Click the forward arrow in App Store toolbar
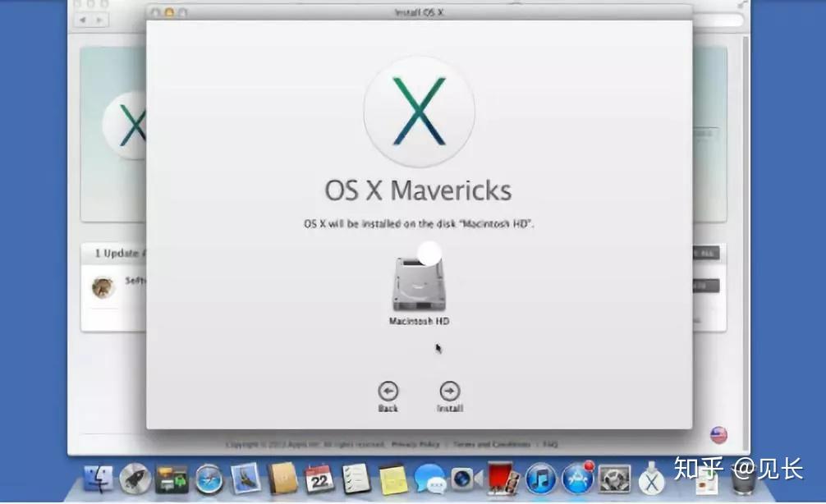 point(99,20)
